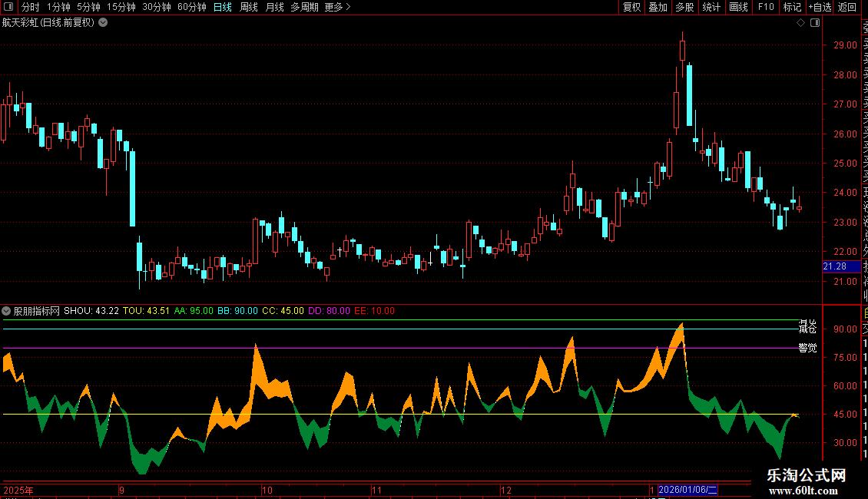
Task: Click the AA: 95.00 indicator value
Action: click(x=194, y=311)
